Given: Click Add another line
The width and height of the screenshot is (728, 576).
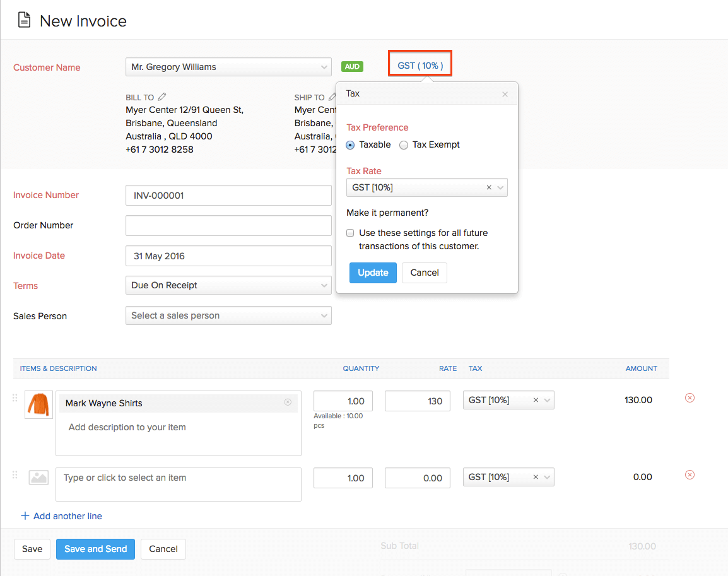Looking at the screenshot, I should pos(61,515).
